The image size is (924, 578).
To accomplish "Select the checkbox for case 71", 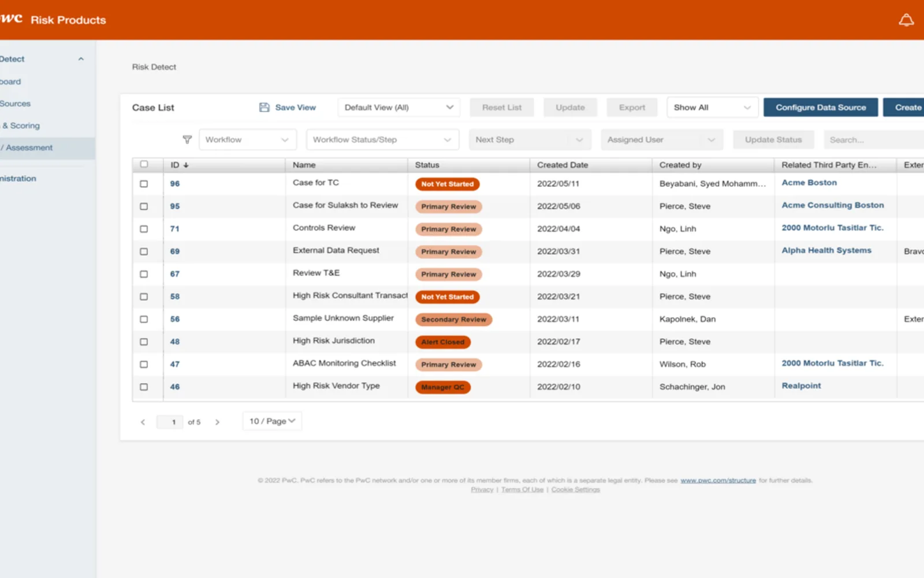I will pos(144,229).
